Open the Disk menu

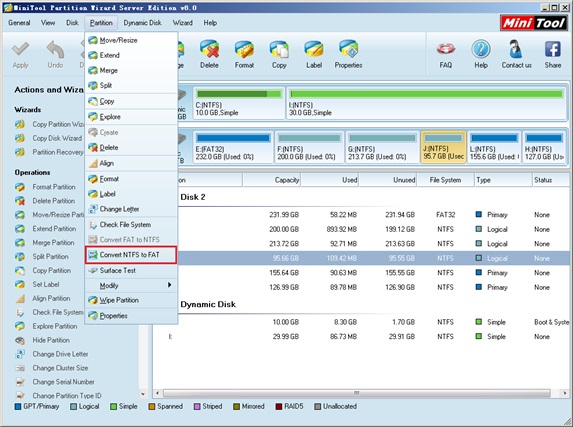coord(72,23)
